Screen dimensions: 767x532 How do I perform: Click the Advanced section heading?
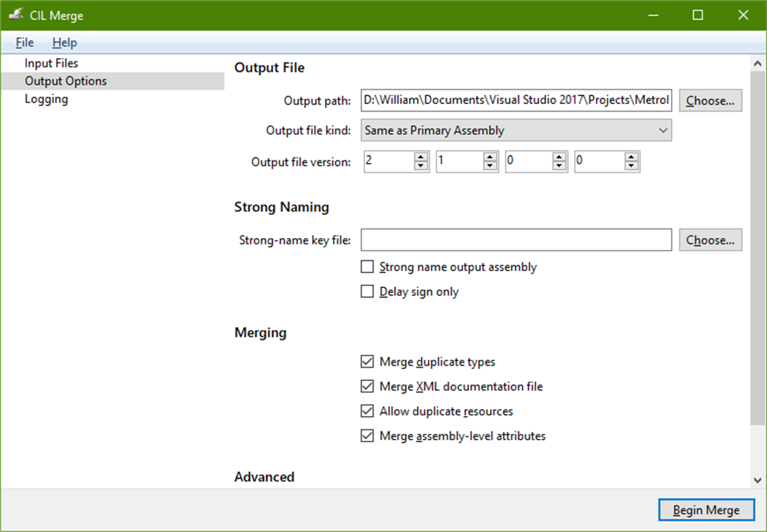[x=265, y=477]
